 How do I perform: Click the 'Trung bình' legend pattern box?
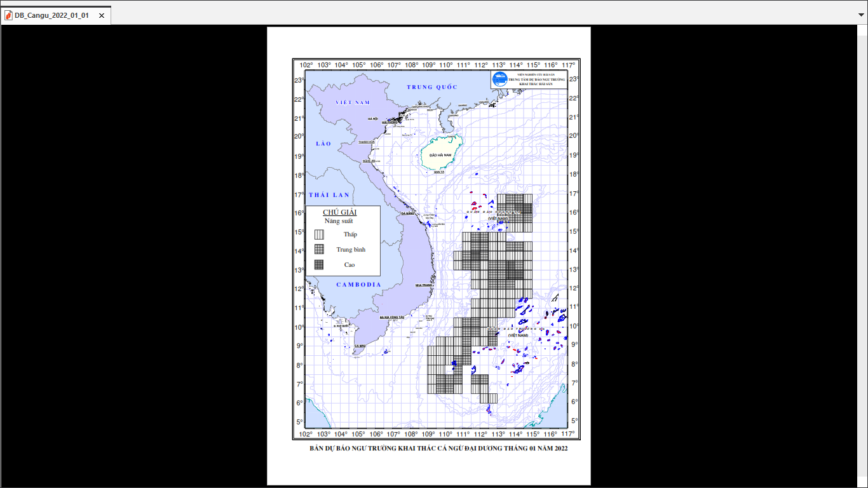tap(318, 250)
